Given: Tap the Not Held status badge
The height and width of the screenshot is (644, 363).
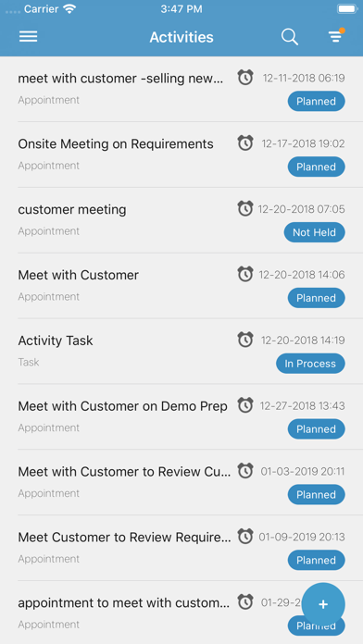Looking at the screenshot, I should pos(315,232).
